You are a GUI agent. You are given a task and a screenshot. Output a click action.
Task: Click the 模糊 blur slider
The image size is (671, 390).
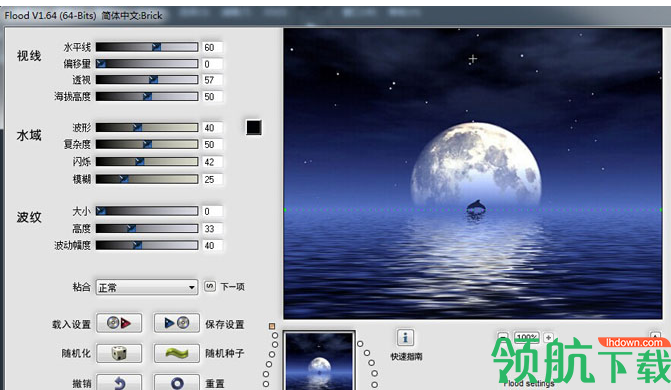point(147,179)
